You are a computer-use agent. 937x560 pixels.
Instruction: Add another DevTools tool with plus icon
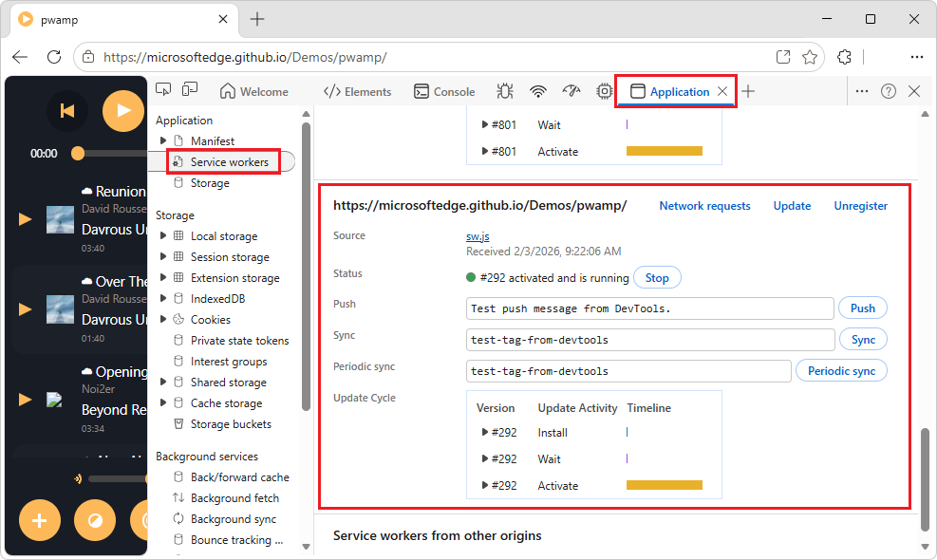(748, 91)
